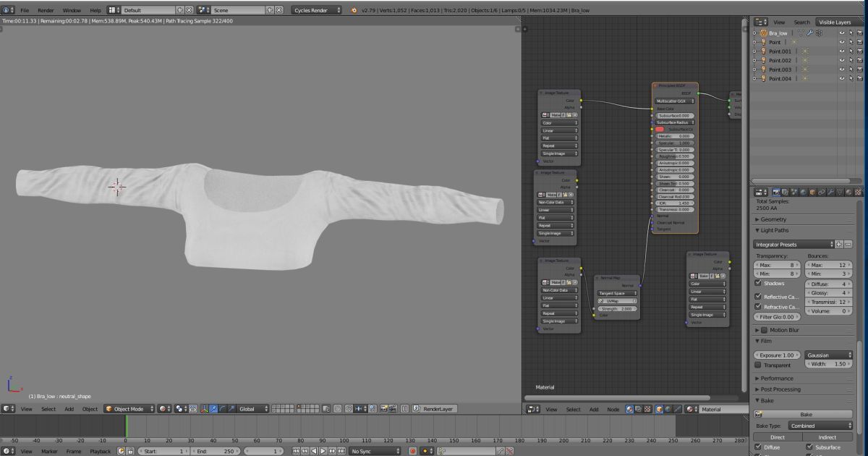Click play animation button in timeline
Image resolution: width=868 pixels, height=456 pixels.
click(323, 451)
